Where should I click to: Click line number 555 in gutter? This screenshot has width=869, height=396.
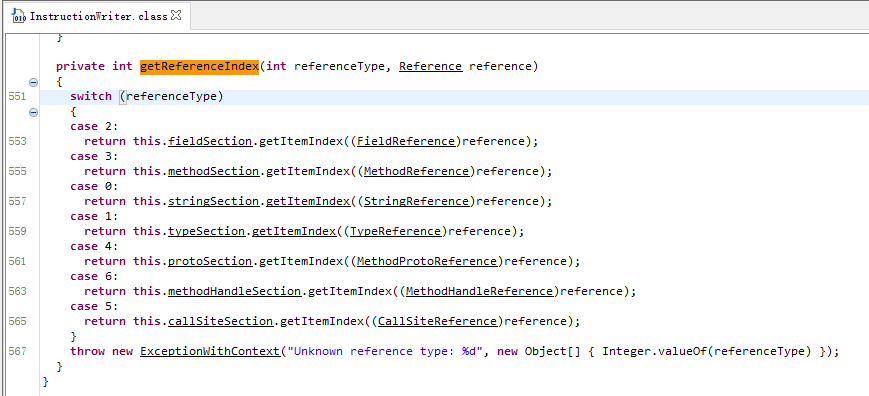click(17, 171)
